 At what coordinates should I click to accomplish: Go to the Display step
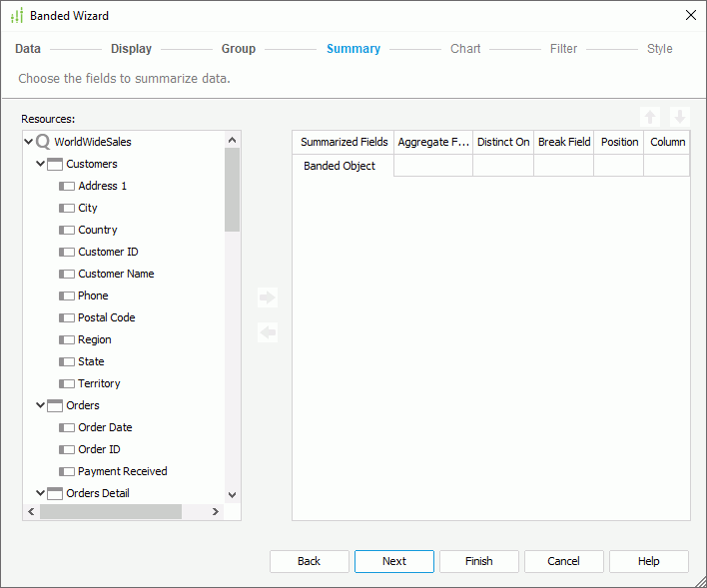click(x=131, y=49)
